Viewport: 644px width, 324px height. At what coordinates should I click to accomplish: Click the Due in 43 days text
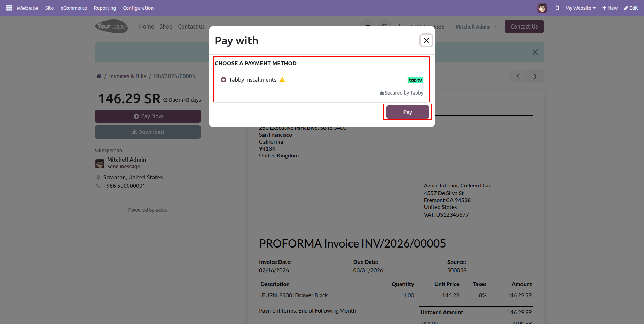click(182, 100)
